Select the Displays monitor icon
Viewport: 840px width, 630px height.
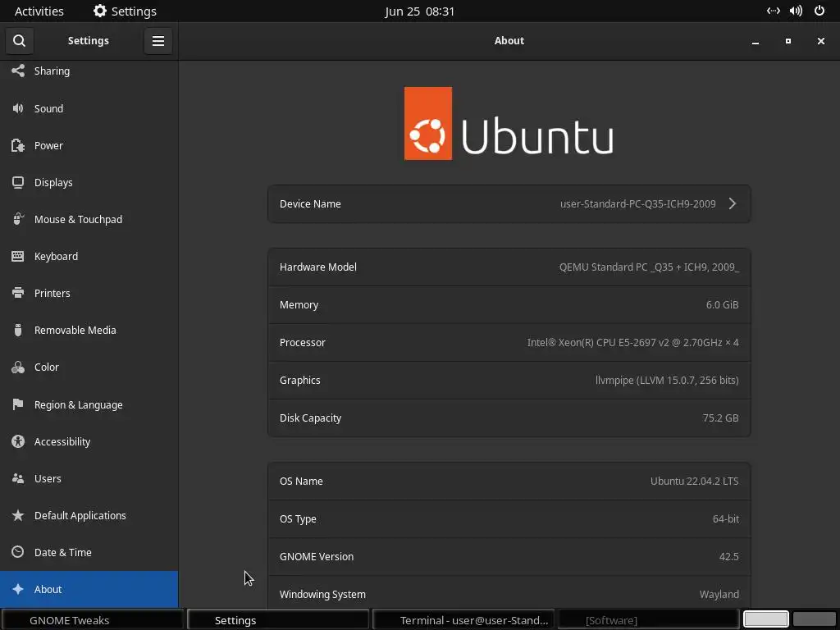18,182
